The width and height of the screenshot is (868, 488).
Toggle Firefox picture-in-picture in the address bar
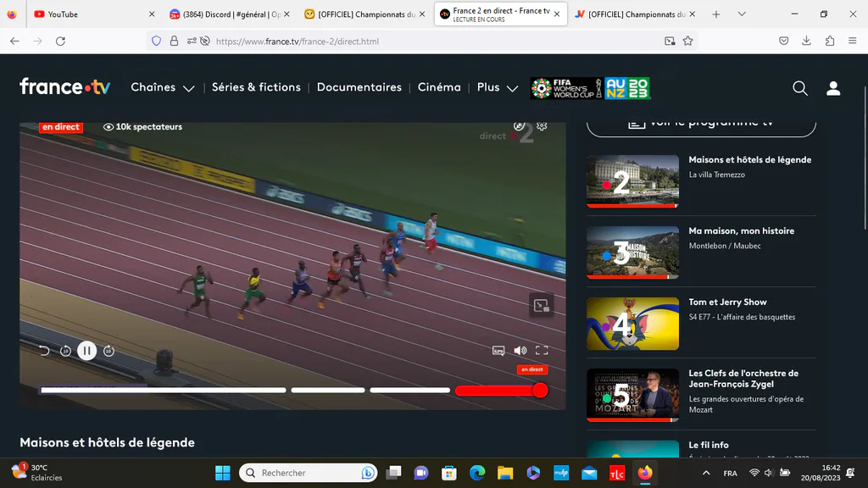pos(670,41)
